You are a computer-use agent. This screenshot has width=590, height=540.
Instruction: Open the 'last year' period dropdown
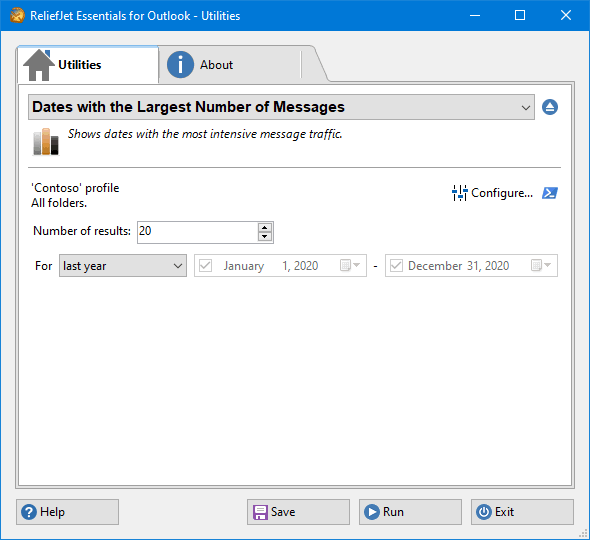click(x=123, y=266)
